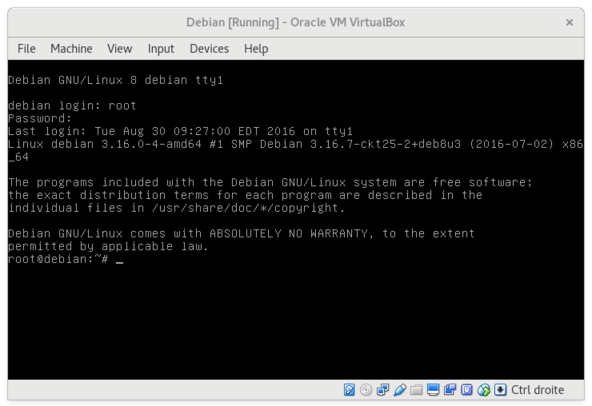This screenshot has height=406, width=592.
Task: Click the hard disk activity status icon
Action: click(x=349, y=389)
